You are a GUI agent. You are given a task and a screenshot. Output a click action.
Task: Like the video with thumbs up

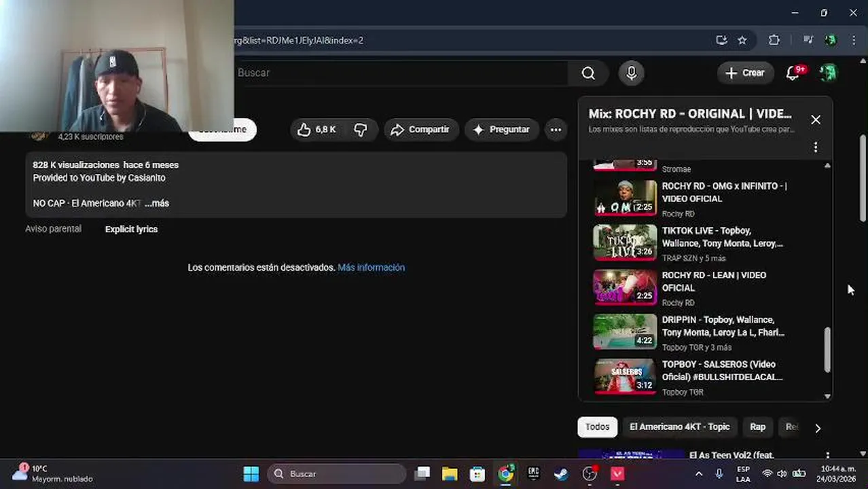pyautogui.click(x=317, y=129)
